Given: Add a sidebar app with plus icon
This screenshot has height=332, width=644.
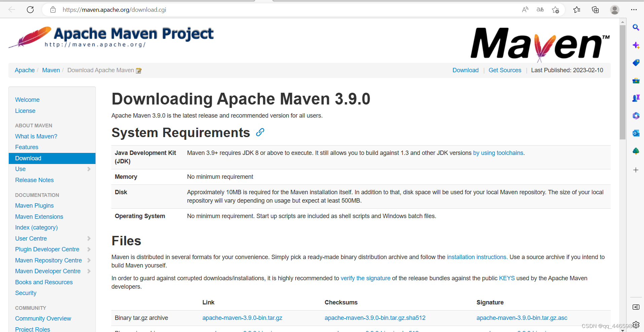Looking at the screenshot, I should (x=636, y=170).
